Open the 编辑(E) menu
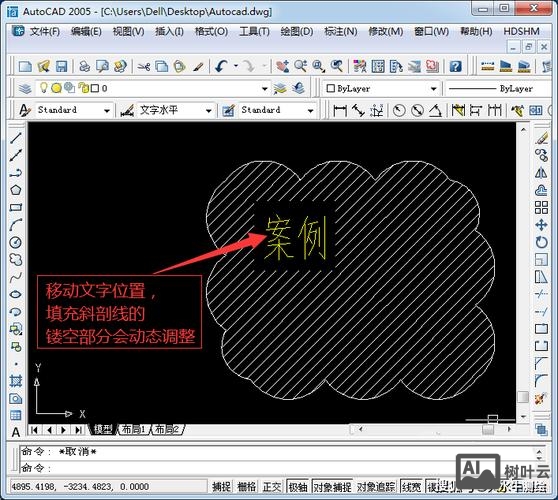The width and height of the screenshot is (558, 500). pos(86,31)
